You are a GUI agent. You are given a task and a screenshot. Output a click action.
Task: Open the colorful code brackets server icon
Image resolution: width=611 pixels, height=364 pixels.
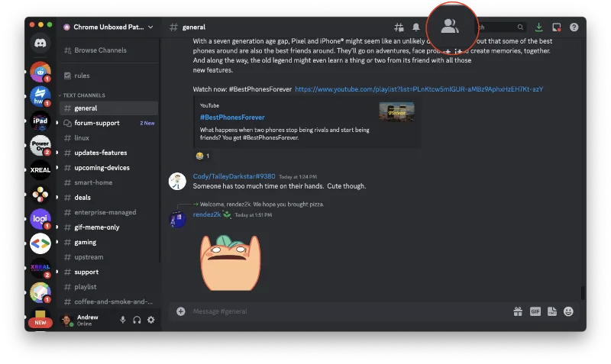tap(40, 243)
